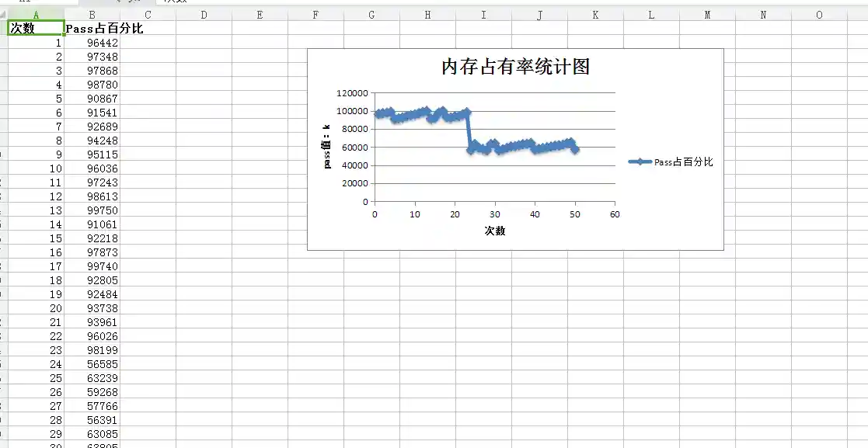Select the cell with value 56585
Screen dimensions: 868x448
coord(92,364)
